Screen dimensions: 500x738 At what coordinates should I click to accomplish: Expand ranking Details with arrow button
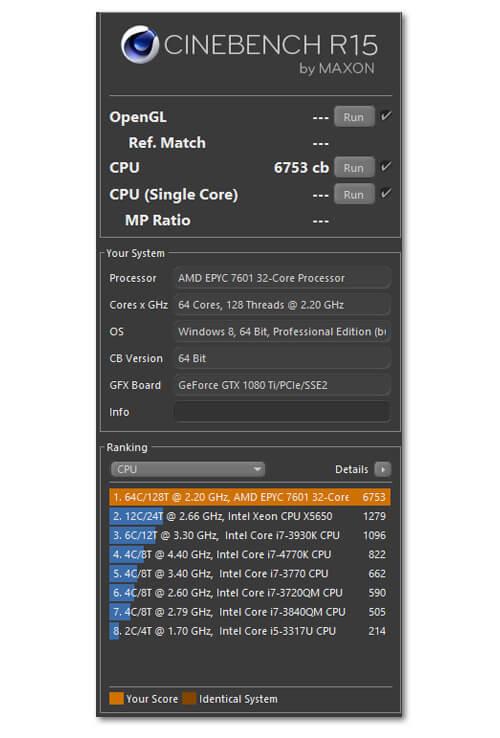tap(382, 469)
